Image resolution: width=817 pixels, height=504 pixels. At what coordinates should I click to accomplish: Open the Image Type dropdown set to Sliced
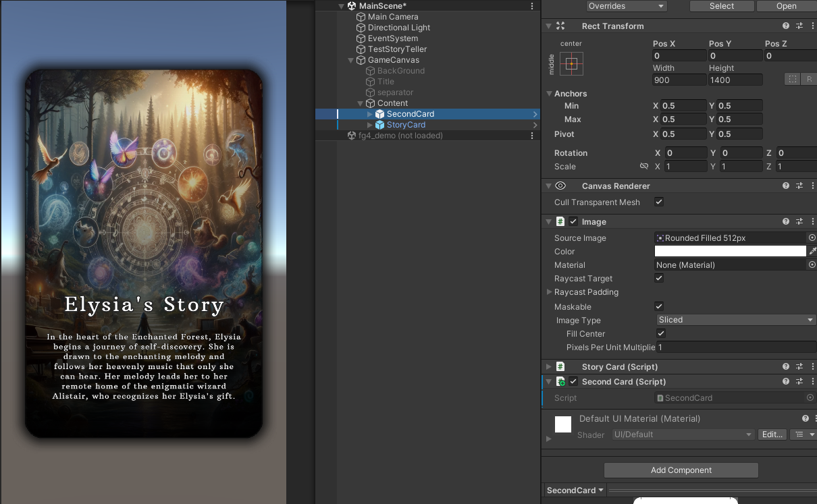tap(735, 320)
